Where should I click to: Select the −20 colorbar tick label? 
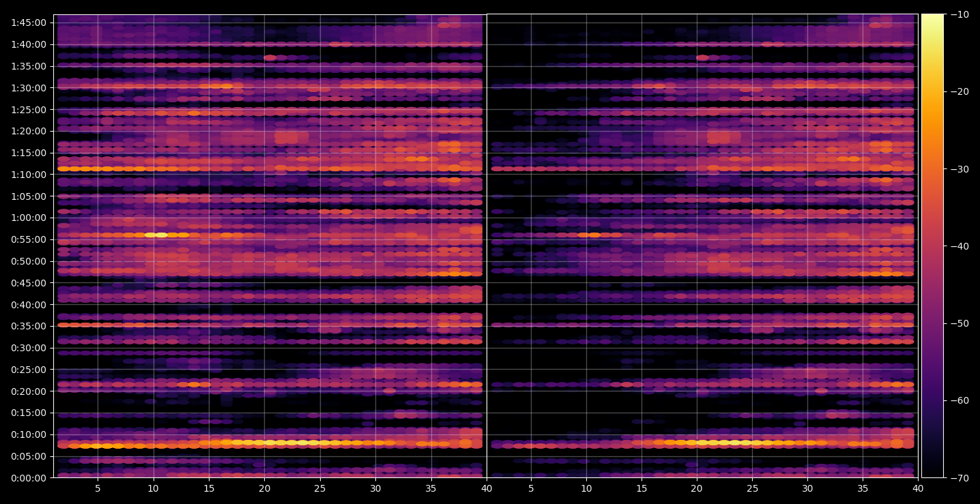(x=959, y=91)
